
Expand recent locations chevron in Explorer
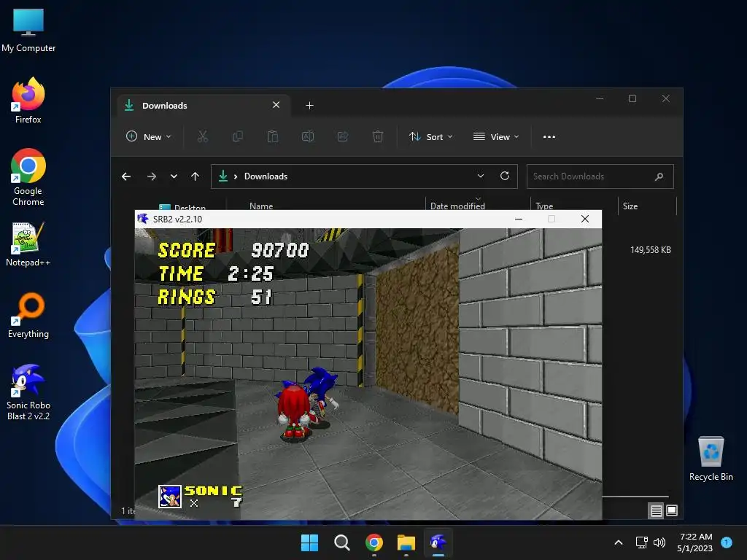tap(174, 176)
